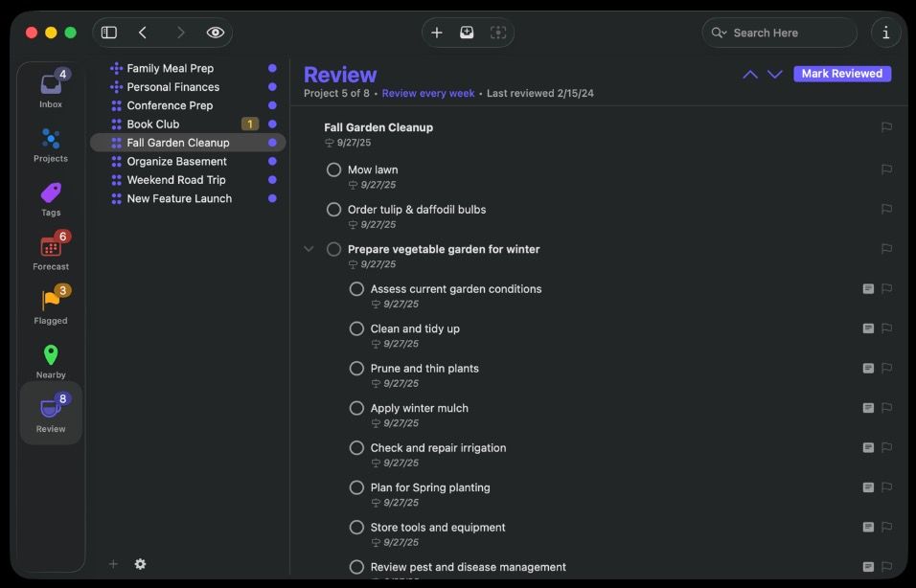Click the Focus toolbar icon
The image size is (916, 588).
tap(497, 33)
